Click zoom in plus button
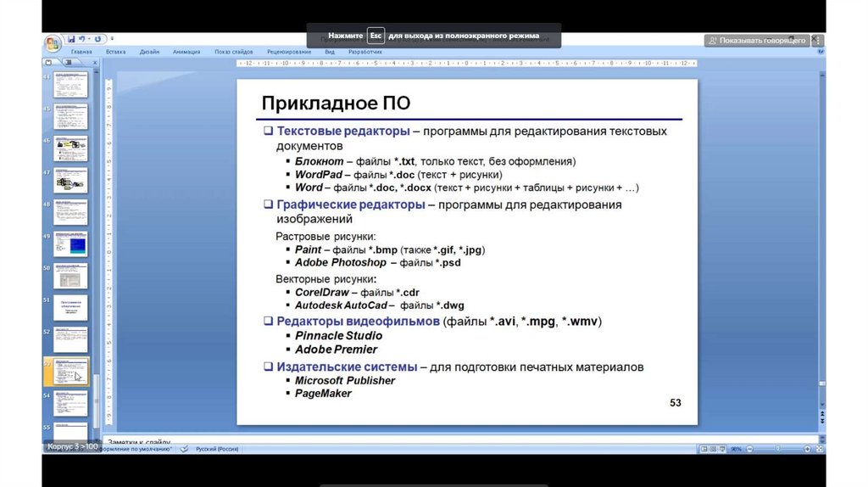This screenshot has width=868, height=487. point(807,449)
